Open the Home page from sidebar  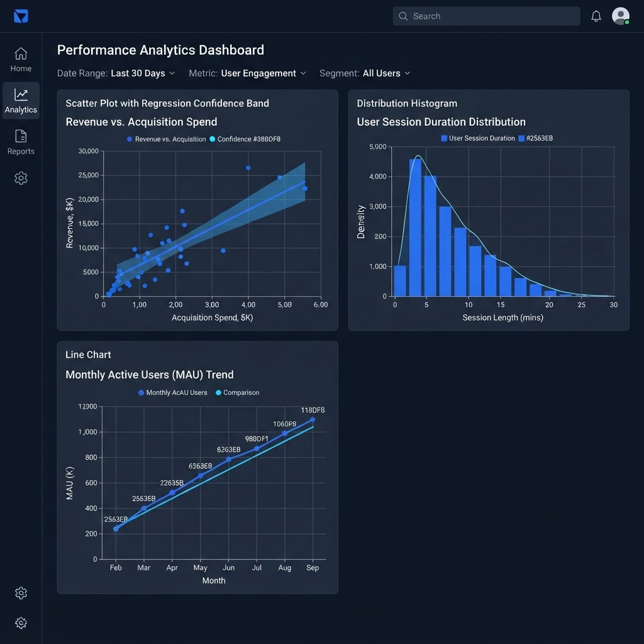[21, 60]
